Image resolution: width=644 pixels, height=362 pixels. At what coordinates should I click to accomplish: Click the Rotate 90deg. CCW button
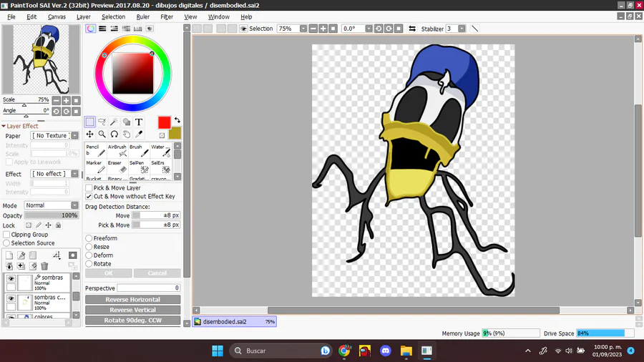pos(132,320)
